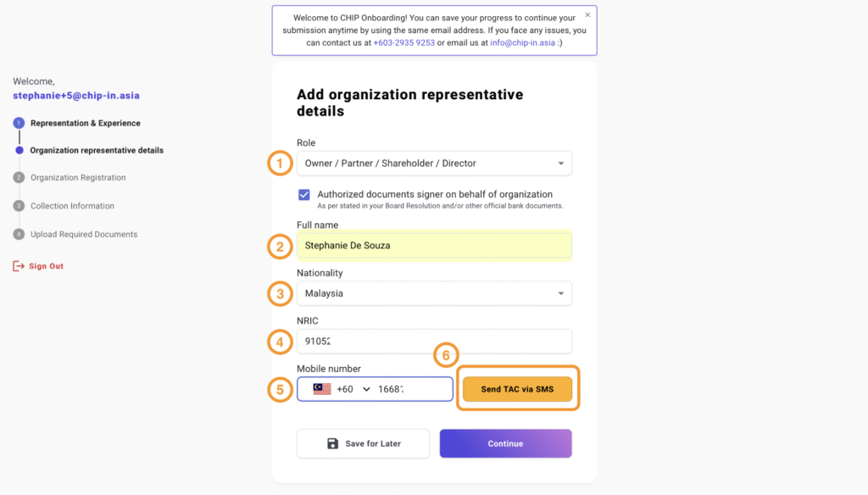Click step 4 circle icon in sidebar
This screenshot has height=495, width=868.
click(19, 234)
